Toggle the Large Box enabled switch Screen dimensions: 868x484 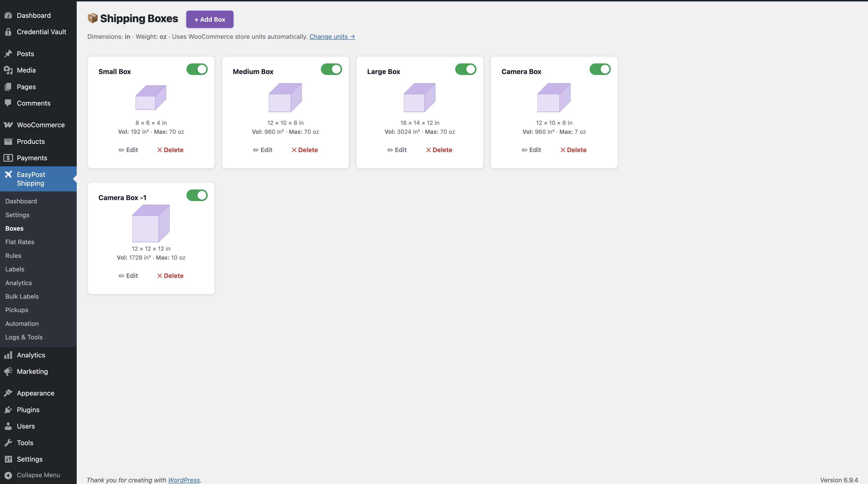click(466, 69)
